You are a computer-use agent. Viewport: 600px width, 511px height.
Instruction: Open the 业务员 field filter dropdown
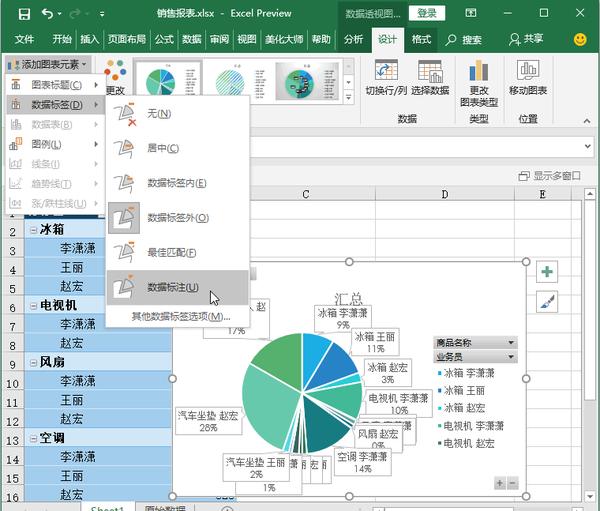pyautogui.click(x=511, y=357)
